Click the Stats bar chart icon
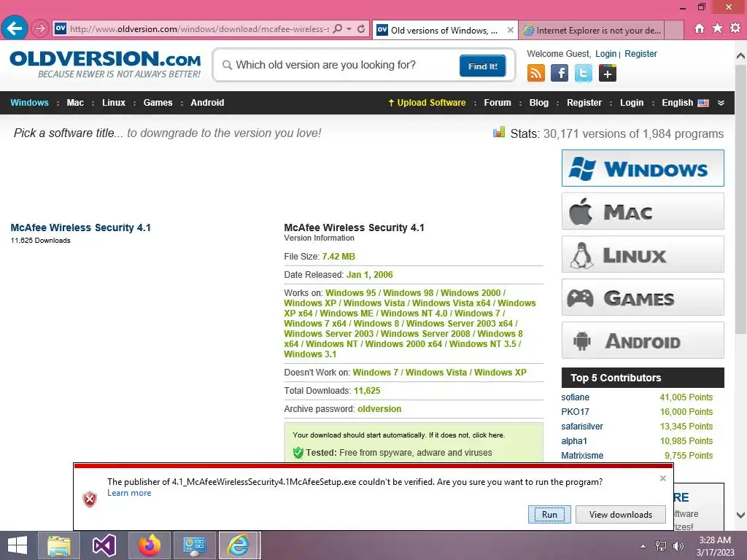The height and width of the screenshot is (560, 747). tap(499, 132)
